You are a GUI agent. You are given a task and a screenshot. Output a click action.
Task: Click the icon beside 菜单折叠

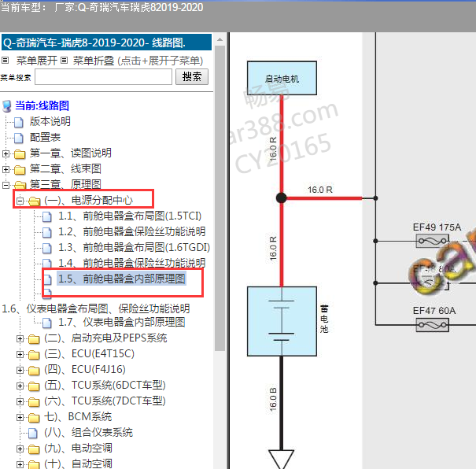(x=64, y=61)
